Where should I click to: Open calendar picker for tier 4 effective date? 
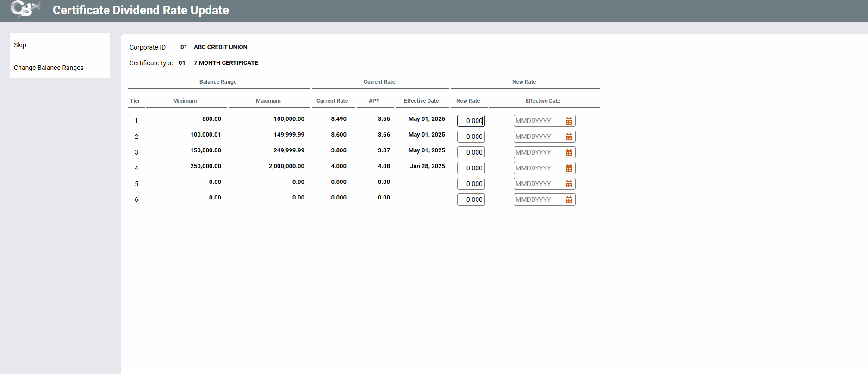tap(569, 168)
